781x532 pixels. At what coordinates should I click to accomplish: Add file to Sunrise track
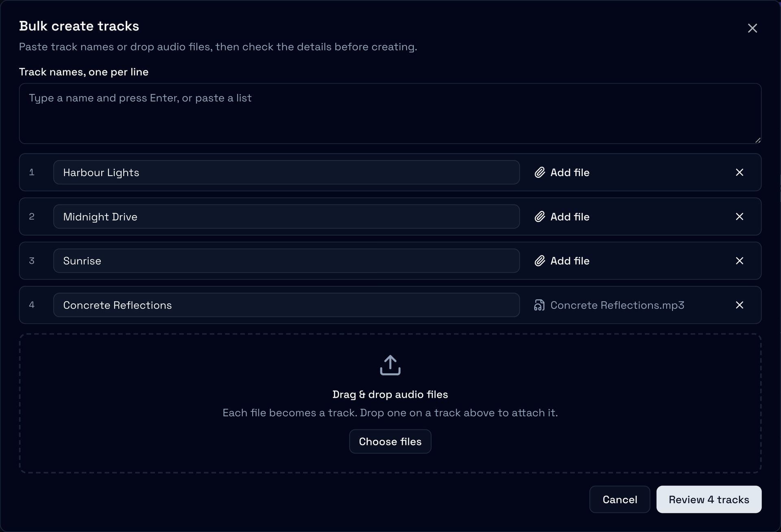click(x=562, y=261)
